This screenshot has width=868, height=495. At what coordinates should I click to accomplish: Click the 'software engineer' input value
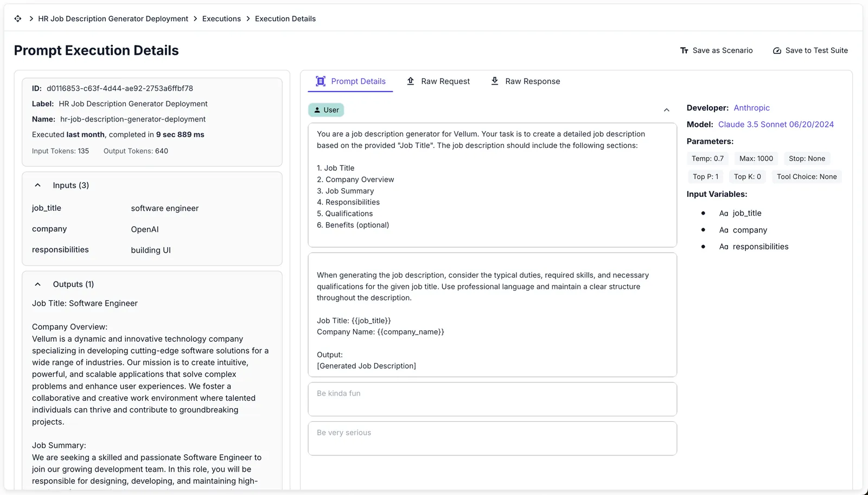coord(165,209)
